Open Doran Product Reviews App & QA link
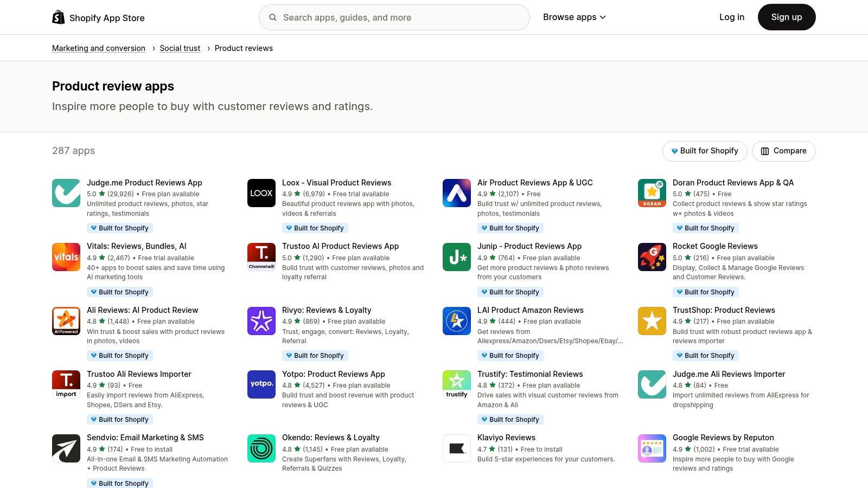 pyautogui.click(x=733, y=183)
